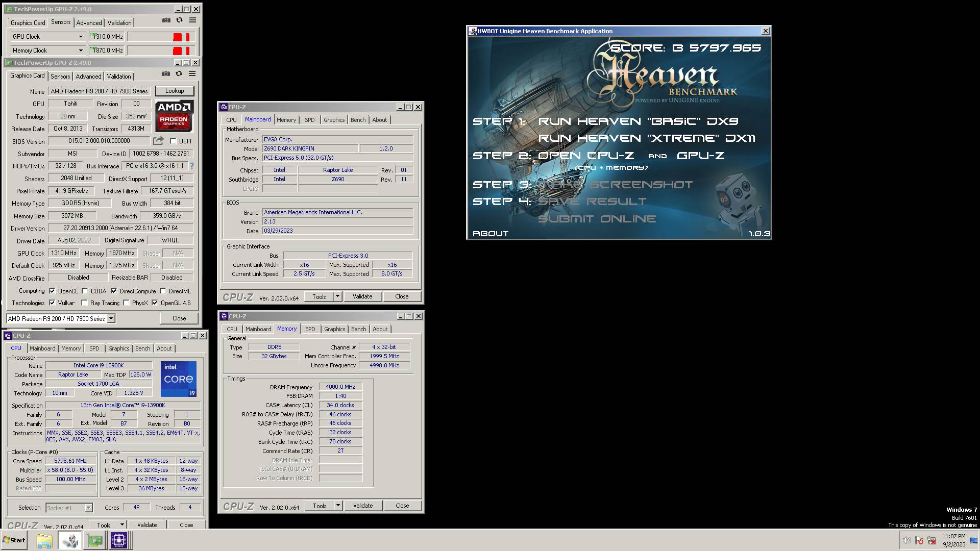Click the GPU Clock sensor graph bar
Screen dimensions: 980x551
pos(160,37)
